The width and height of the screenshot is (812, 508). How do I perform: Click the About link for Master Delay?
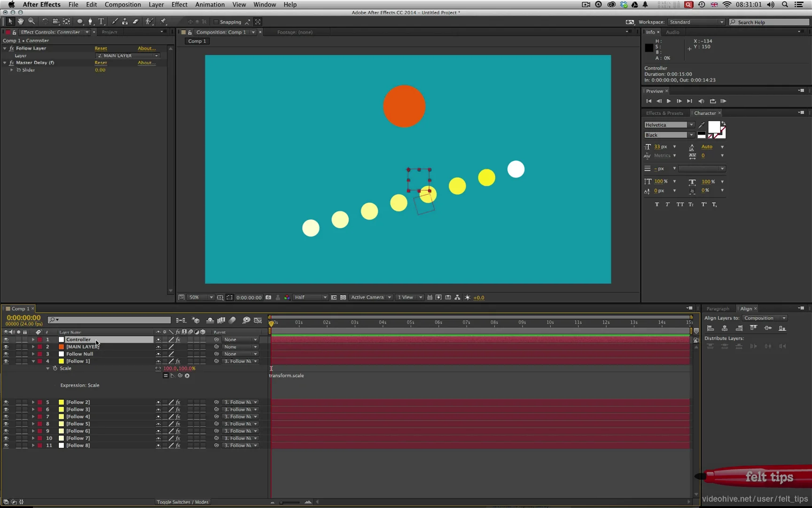click(x=147, y=63)
